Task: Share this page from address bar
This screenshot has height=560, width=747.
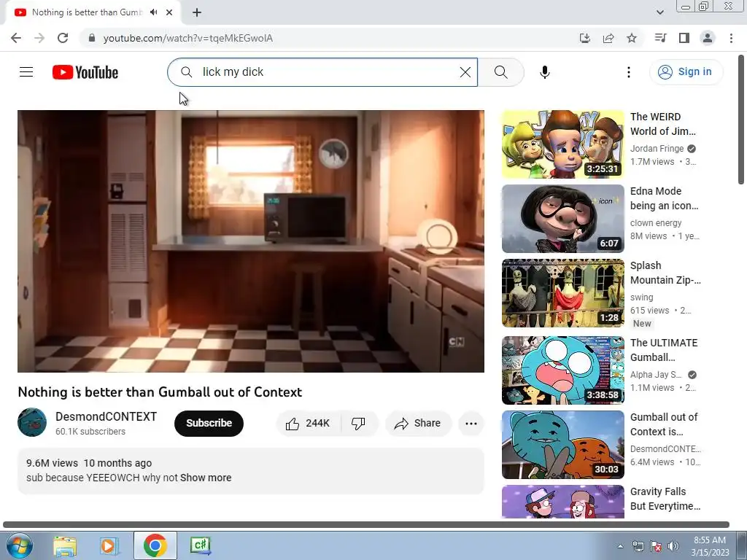Action: 608,38
